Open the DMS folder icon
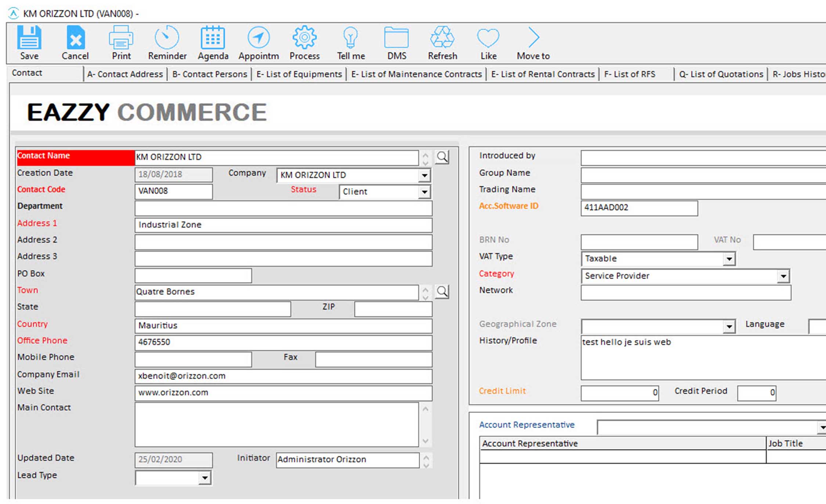Screen dimensions: 826x504 coord(396,37)
